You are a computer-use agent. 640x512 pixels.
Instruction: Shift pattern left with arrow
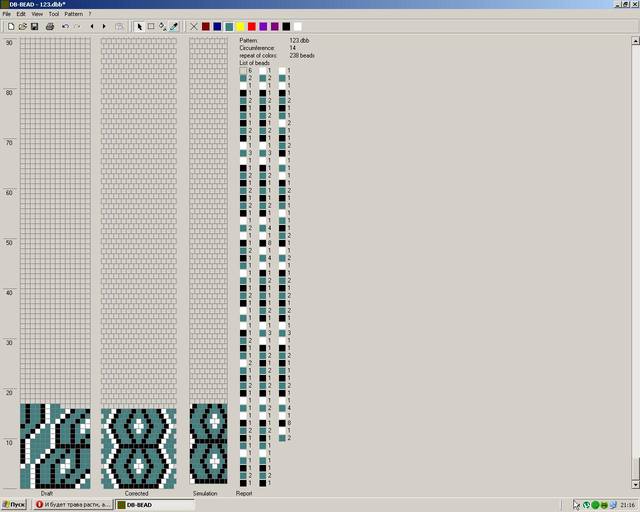(x=92, y=27)
